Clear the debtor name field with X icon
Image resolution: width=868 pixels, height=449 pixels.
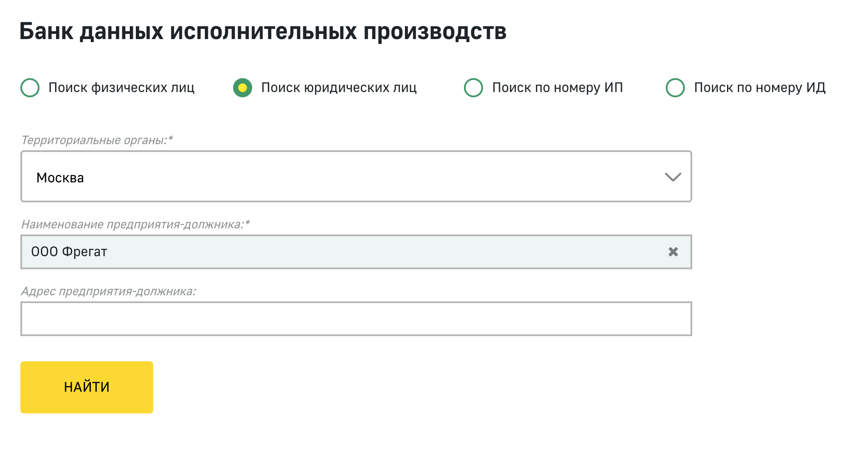pyautogui.click(x=673, y=252)
